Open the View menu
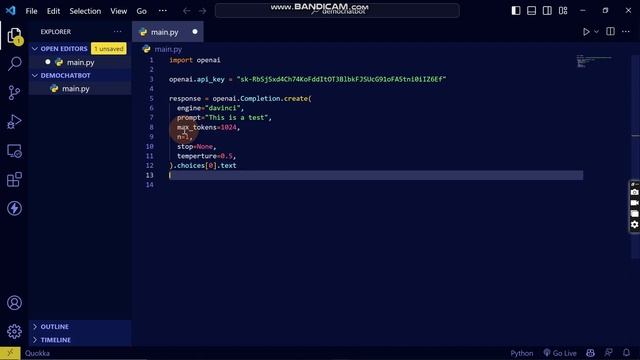 [118, 11]
